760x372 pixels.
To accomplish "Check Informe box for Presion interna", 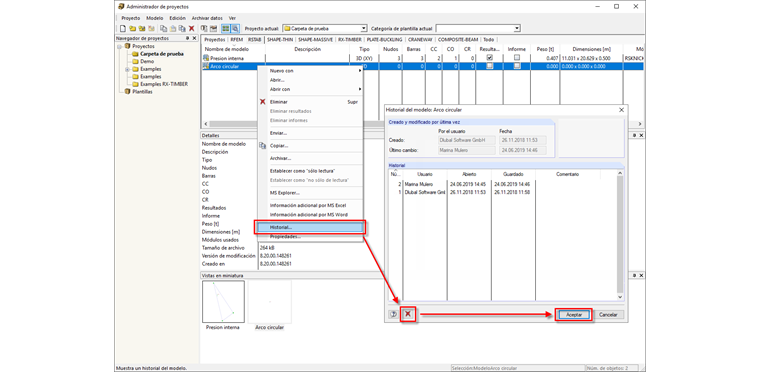I will pos(517,58).
